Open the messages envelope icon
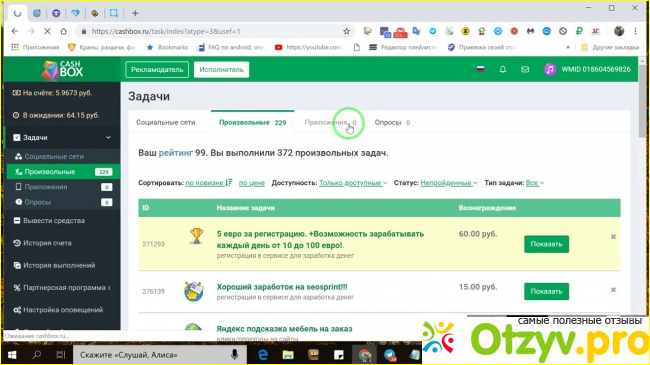 tap(525, 69)
